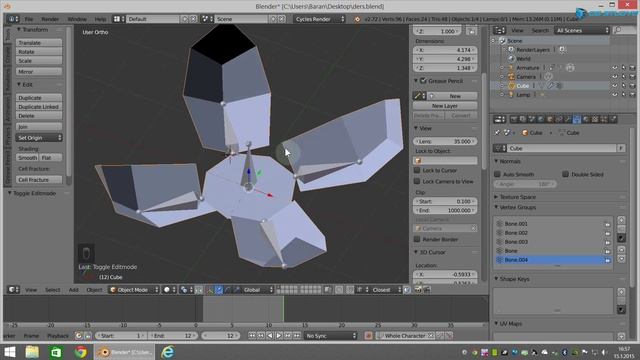This screenshot has width=640, height=360.
Task: Open Set Origin dropdown
Action: 39,138
